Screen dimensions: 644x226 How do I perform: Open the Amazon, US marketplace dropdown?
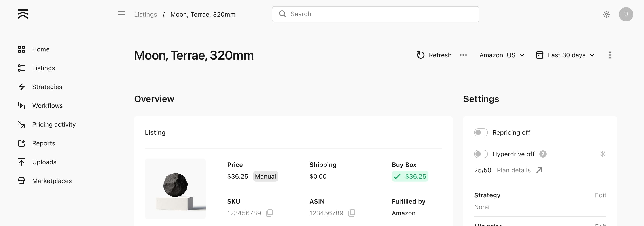coord(502,55)
